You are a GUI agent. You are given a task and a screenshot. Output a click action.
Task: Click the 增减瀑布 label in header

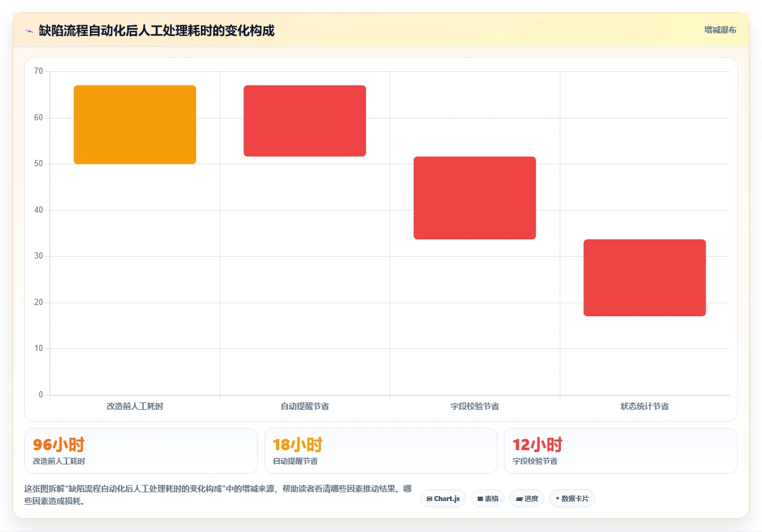(x=720, y=30)
